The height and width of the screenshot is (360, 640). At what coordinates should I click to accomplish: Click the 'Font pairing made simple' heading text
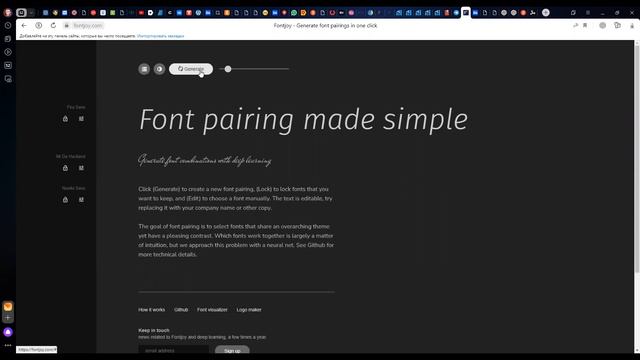pyautogui.click(x=304, y=120)
